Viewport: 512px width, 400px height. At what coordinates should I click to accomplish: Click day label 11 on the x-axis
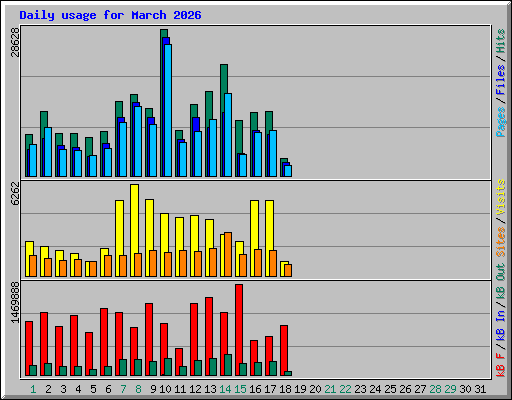tap(180, 389)
